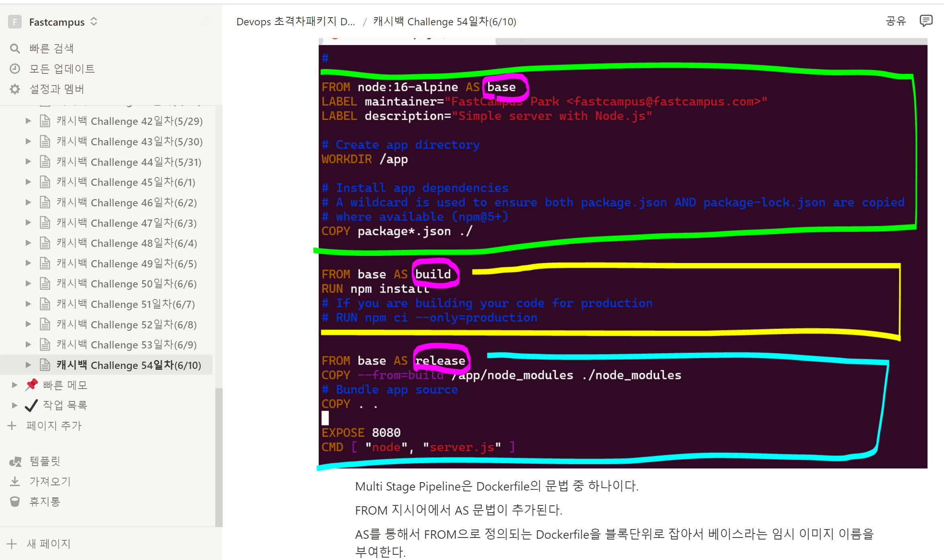Expand the 작업 목록 page toggle
Screen dimensions: 944x560
14,405
